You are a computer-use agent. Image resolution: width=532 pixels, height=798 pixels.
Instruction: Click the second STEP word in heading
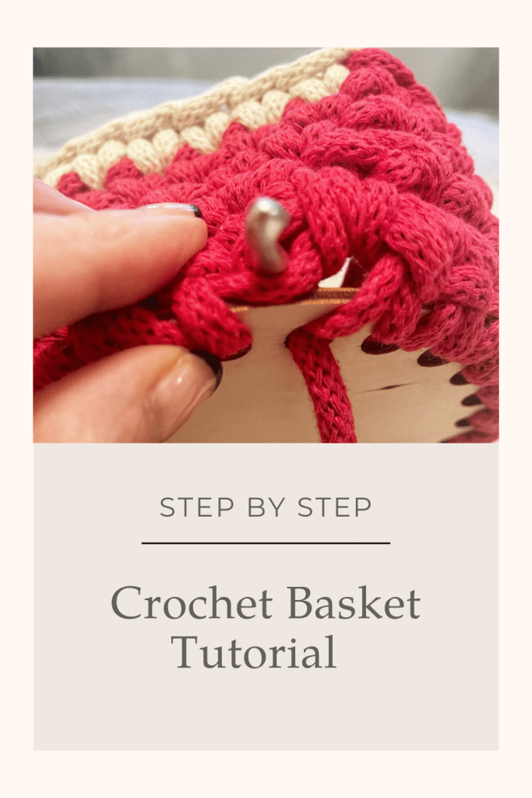pyautogui.click(x=335, y=507)
